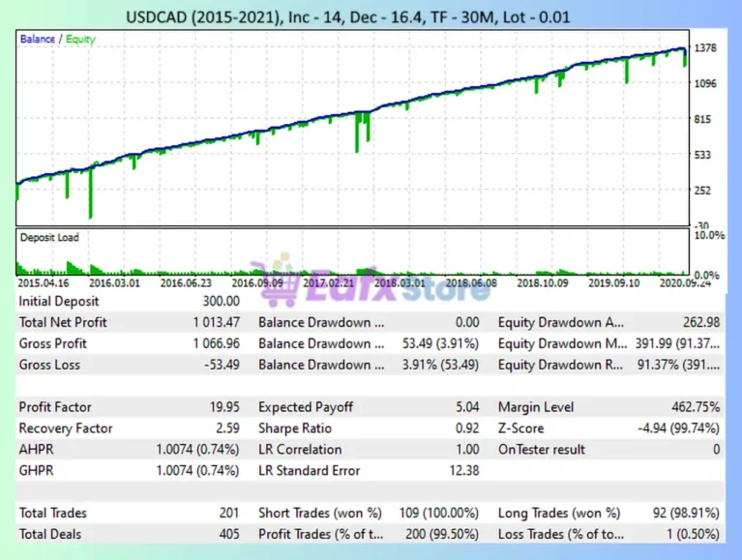Click the '815' y-axis value
The height and width of the screenshot is (560, 742).
(x=702, y=119)
